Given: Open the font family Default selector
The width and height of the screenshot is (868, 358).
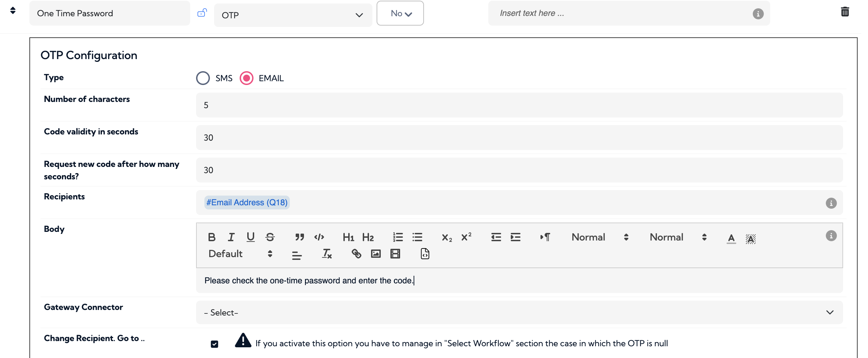Looking at the screenshot, I should point(240,254).
